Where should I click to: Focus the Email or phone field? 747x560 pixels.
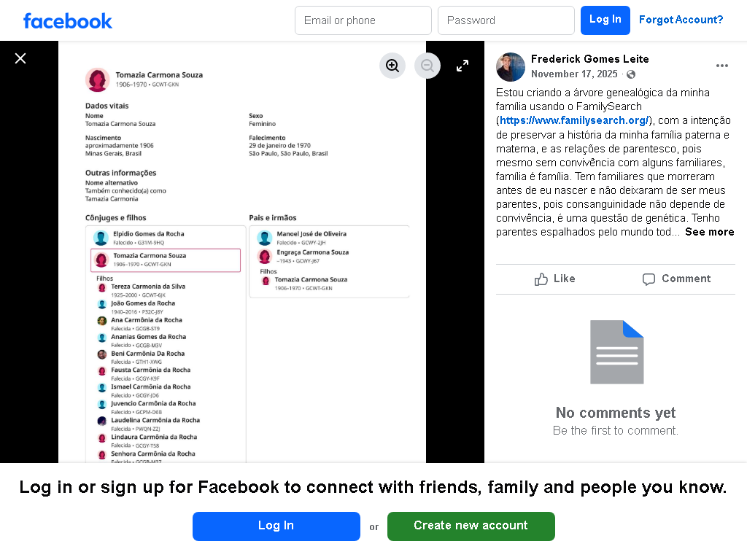tap(363, 20)
